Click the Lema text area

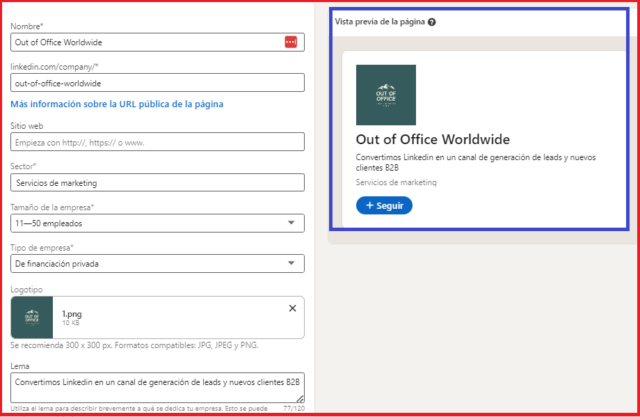click(157, 387)
